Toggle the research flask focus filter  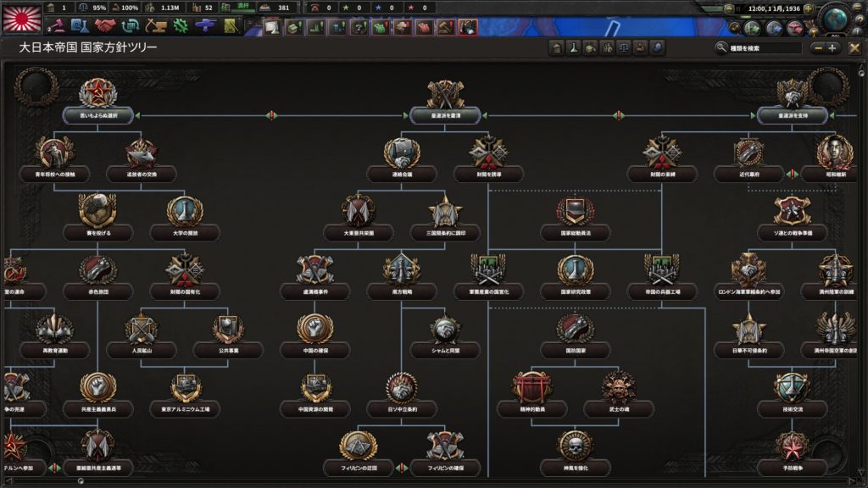tap(574, 48)
